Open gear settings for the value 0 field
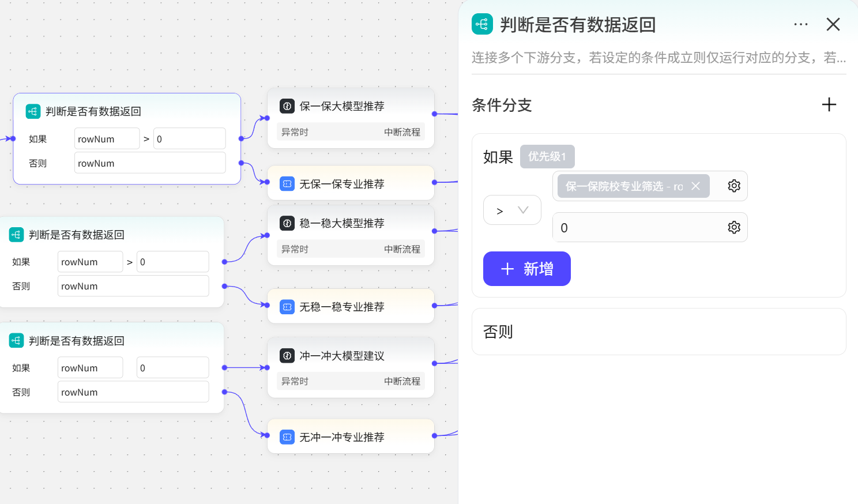This screenshot has height=504, width=858. [x=733, y=227]
